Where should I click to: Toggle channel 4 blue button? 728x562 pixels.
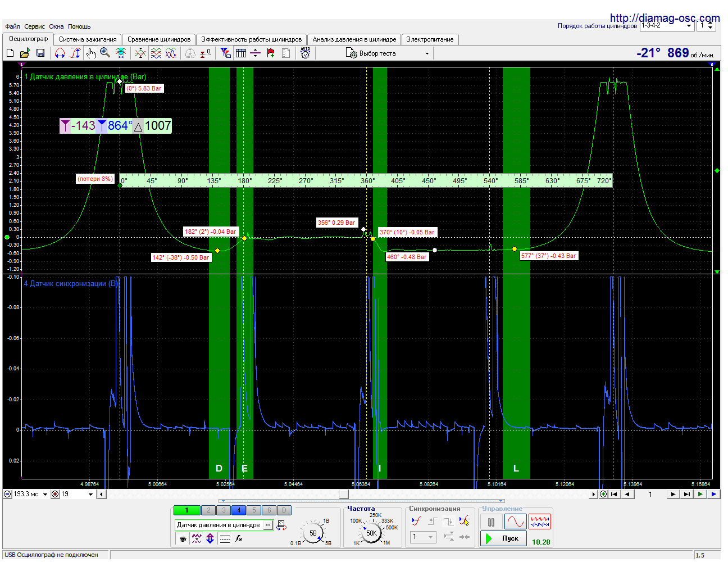click(x=239, y=510)
